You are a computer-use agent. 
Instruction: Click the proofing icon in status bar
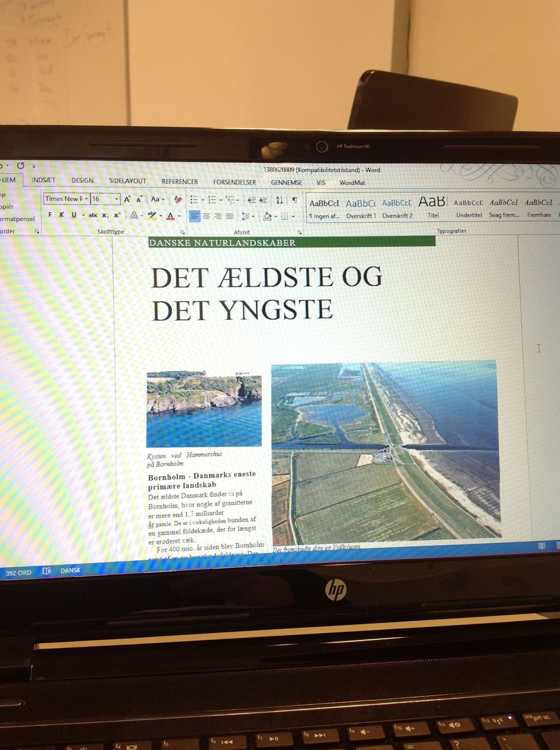[x=47, y=571]
